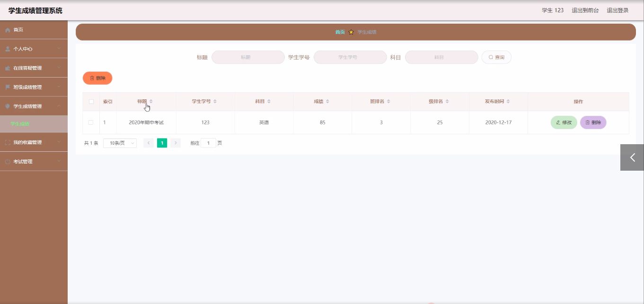Click 退出到前台 link in header
644x304 pixels.
[585, 10]
